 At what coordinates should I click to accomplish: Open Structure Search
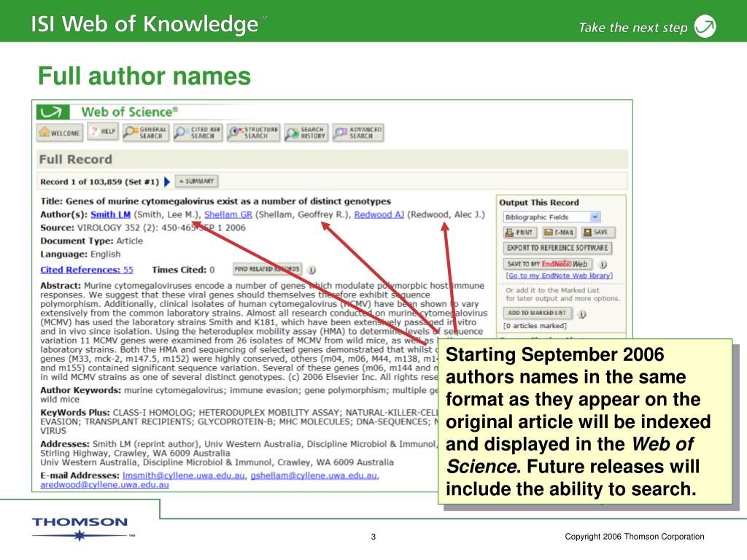(253, 133)
